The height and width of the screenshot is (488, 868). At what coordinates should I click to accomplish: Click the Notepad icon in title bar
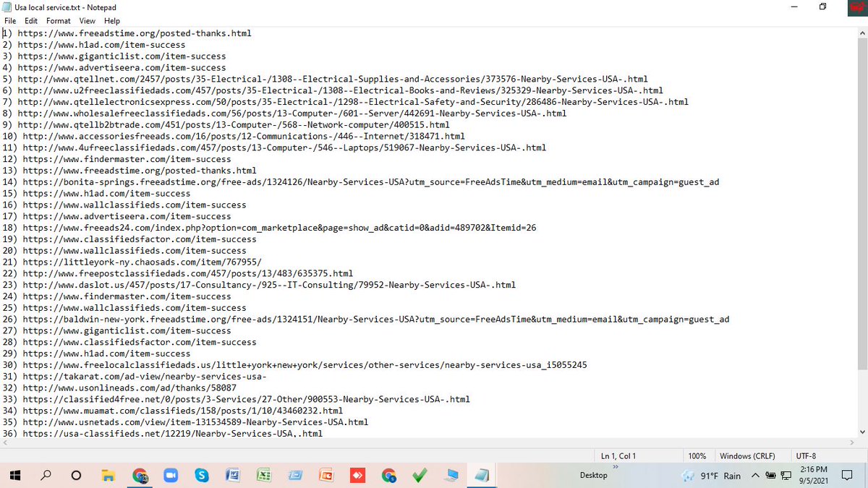[x=7, y=7]
